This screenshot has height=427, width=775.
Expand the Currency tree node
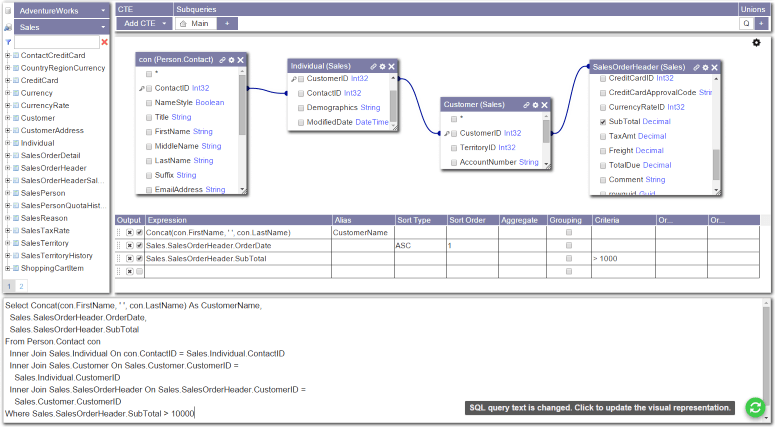tap(7, 93)
